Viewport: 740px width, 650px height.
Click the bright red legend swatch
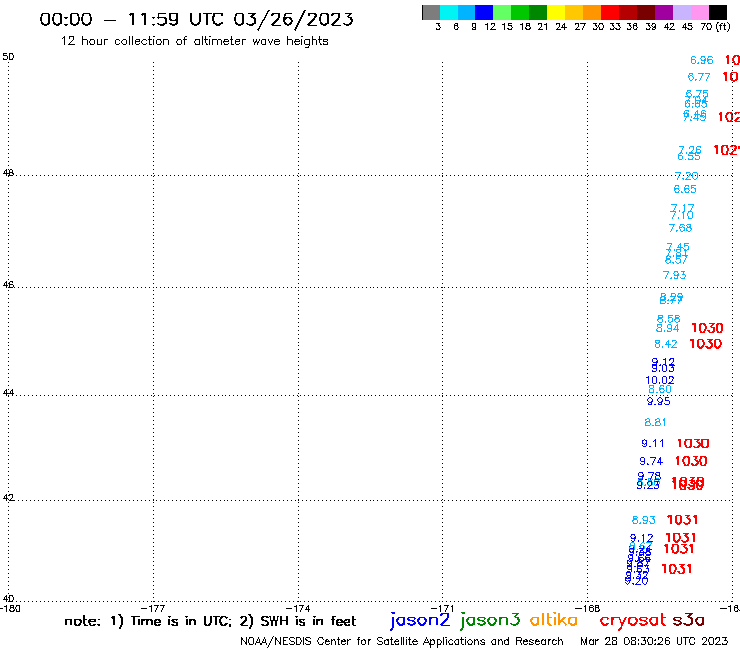click(x=610, y=12)
